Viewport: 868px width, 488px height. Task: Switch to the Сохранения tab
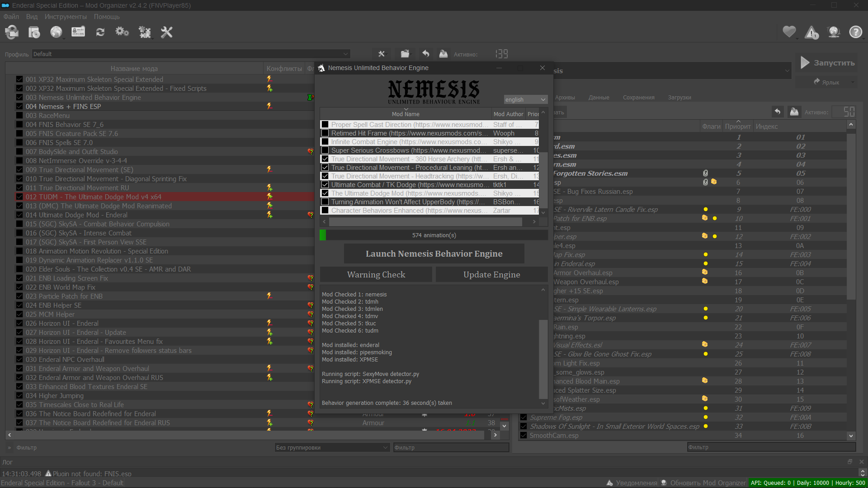tap(638, 97)
